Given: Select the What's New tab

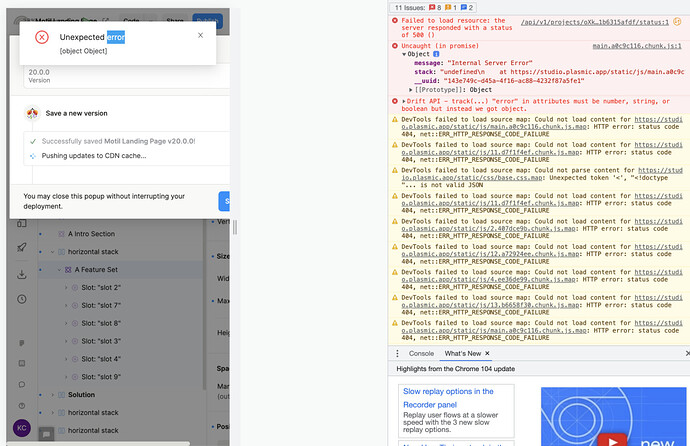Looking at the screenshot, I should click(462, 353).
